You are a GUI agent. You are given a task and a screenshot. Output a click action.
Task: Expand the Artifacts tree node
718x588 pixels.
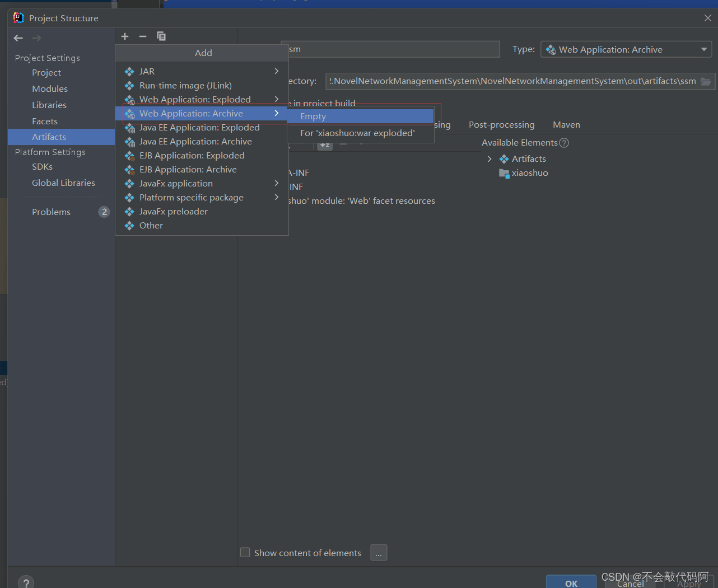489,159
